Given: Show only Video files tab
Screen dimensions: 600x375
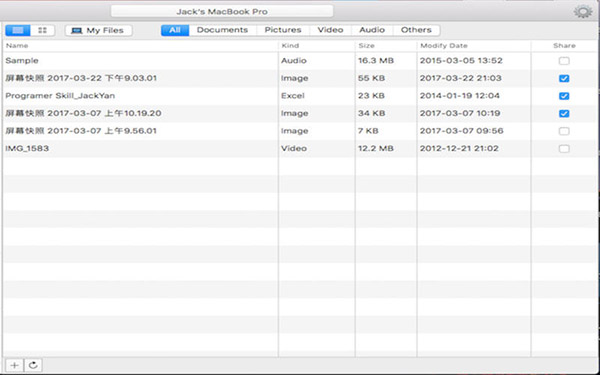Looking at the screenshot, I should tap(330, 30).
